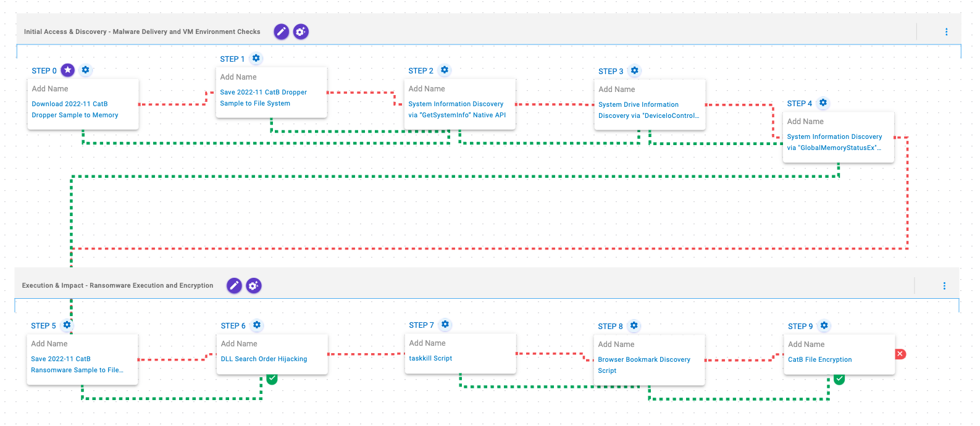The height and width of the screenshot is (426, 980).
Task: Click the edit pencil icon for Initial Access section
Action: pyautogui.click(x=281, y=31)
